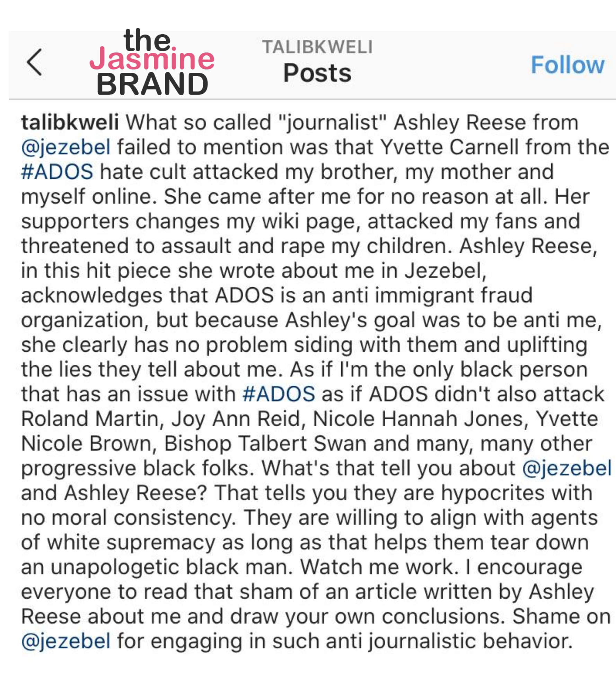
Task: Open @jezebel mention before 'failed to mention'
Action: 66,147
